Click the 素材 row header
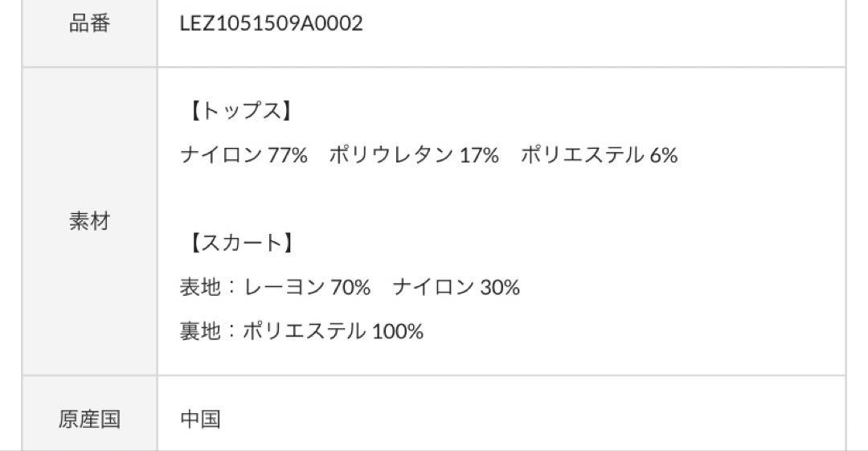868x451 pixels. (x=89, y=221)
